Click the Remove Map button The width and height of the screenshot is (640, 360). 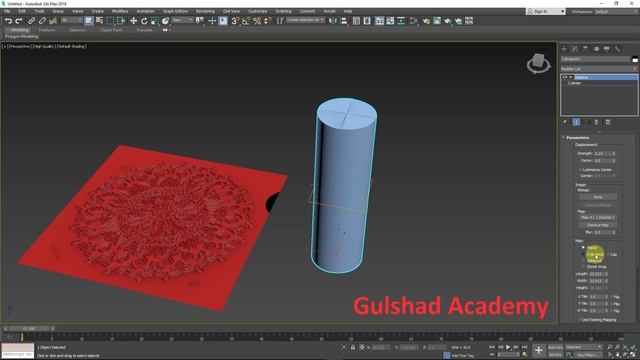click(598, 225)
